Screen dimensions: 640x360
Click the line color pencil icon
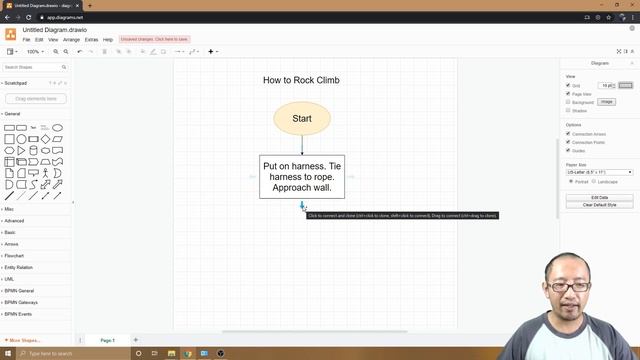tap(153, 52)
